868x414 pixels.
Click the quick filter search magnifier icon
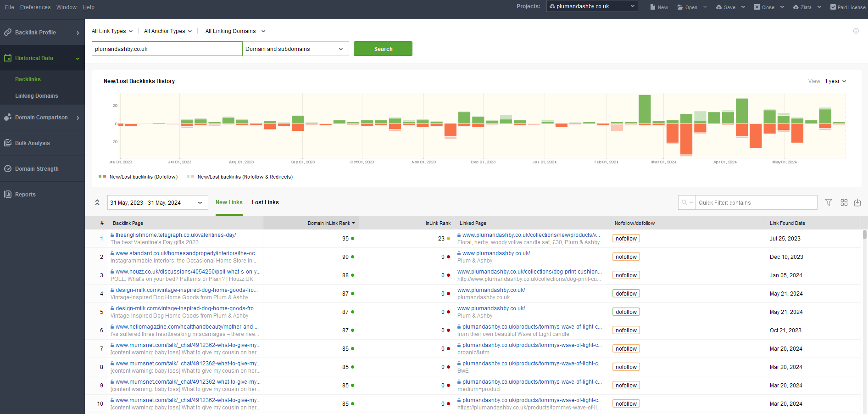pos(684,202)
